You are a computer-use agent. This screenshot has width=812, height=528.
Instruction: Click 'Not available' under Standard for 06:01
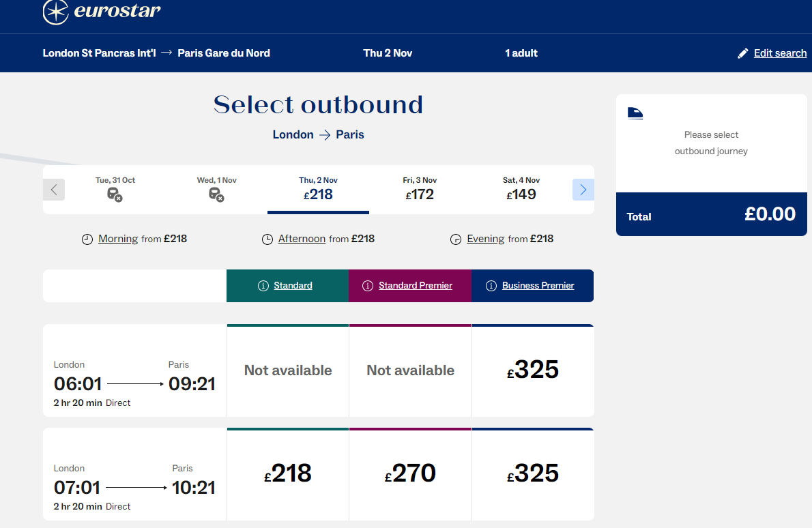coord(288,370)
